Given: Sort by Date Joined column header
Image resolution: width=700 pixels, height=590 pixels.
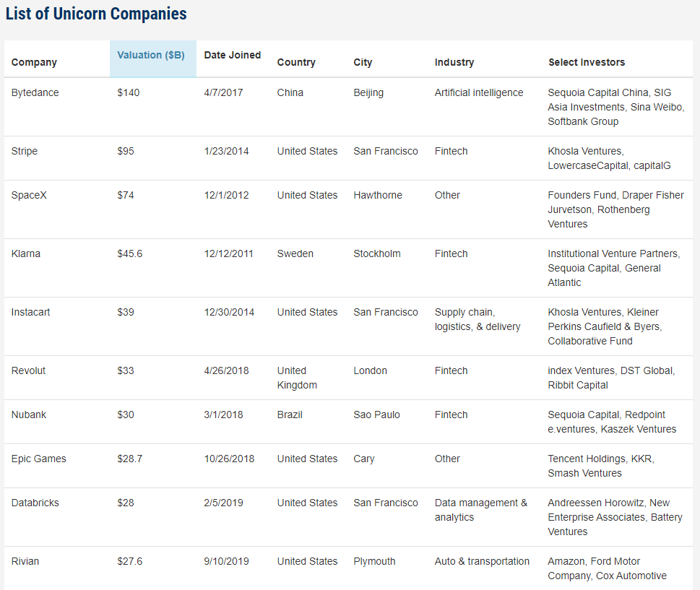Looking at the screenshot, I should [233, 55].
